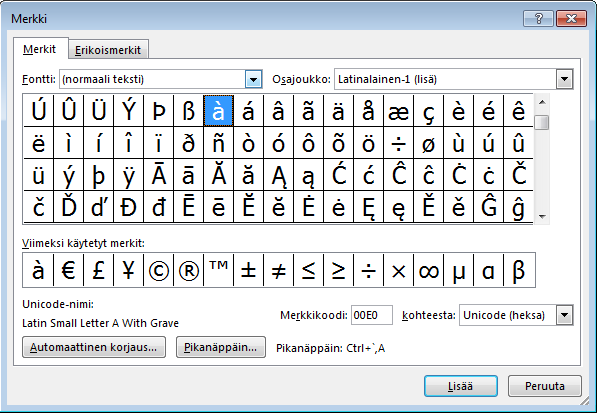Select the ø character cell
This screenshot has width=597, height=413.
click(428, 143)
